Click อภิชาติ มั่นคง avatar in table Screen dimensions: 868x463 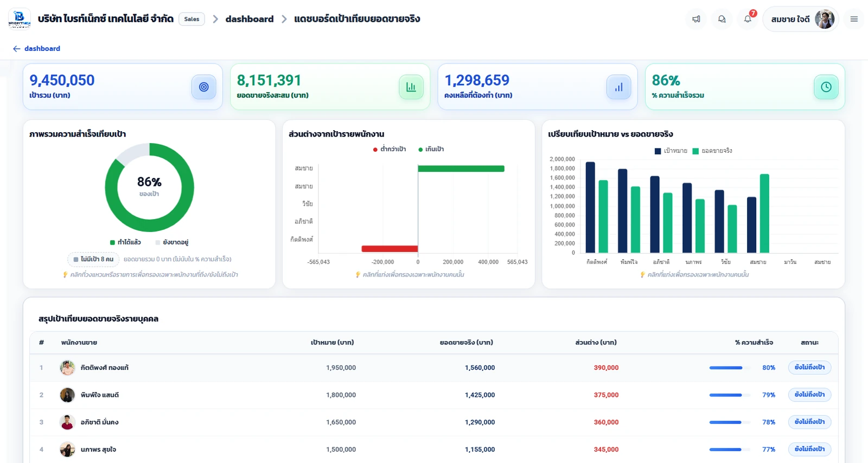(x=67, y=422)
